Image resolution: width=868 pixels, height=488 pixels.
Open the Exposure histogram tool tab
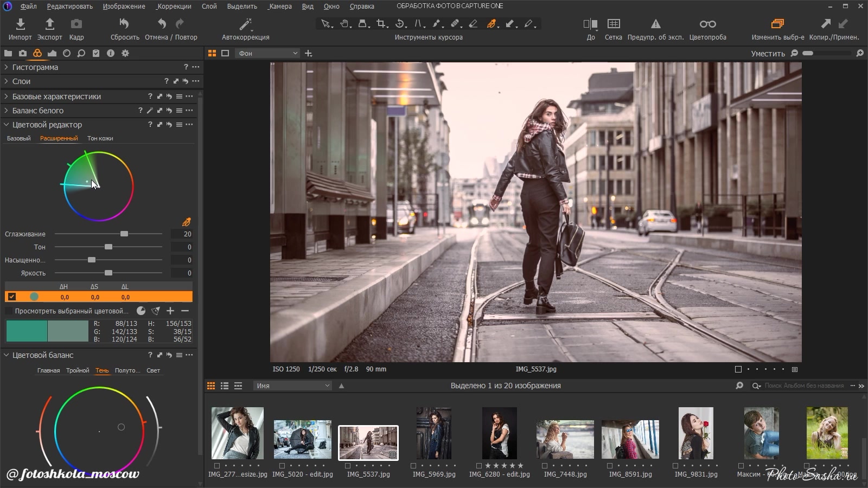click(x=52, y=53)
